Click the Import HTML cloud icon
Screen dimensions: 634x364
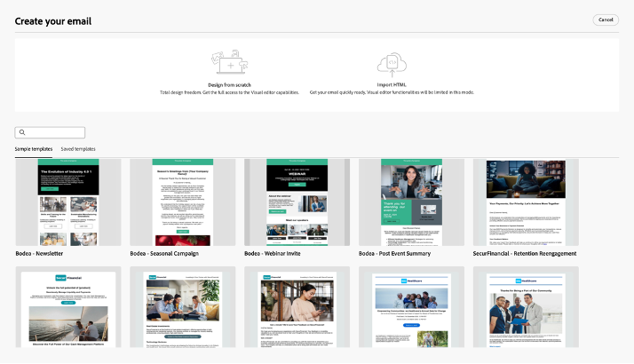pos(390,62)
